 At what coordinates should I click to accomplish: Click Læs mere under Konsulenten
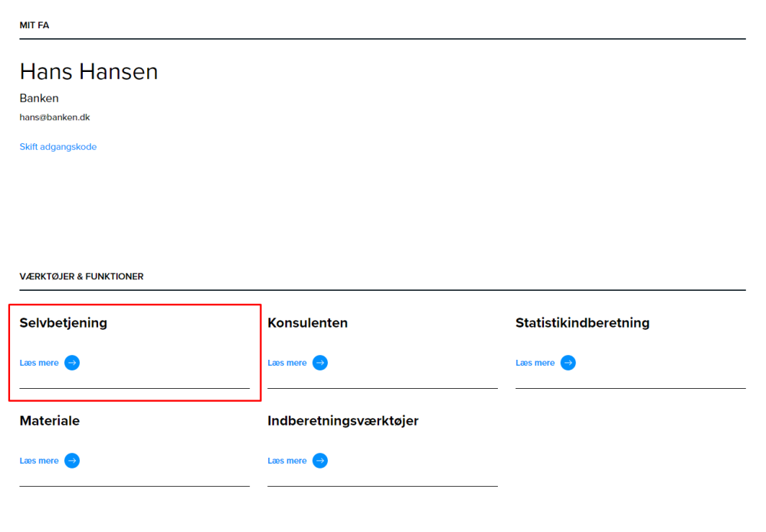tap(287, 363)
